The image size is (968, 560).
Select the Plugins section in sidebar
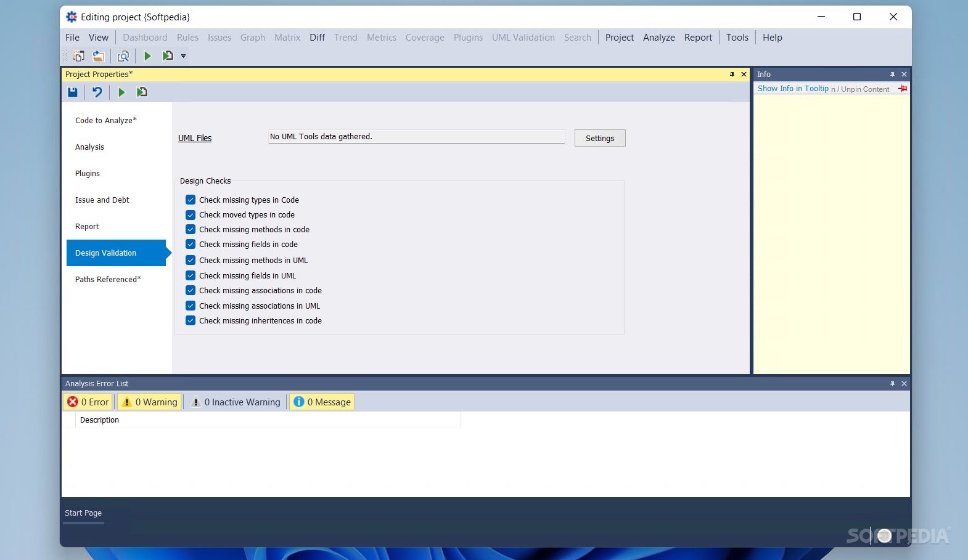(x=116, y=173)
